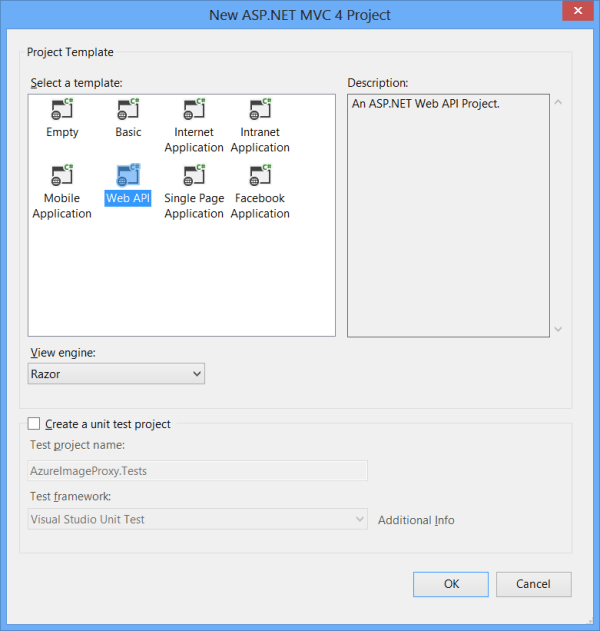Click the 'Basic' template label

point(128,132)
